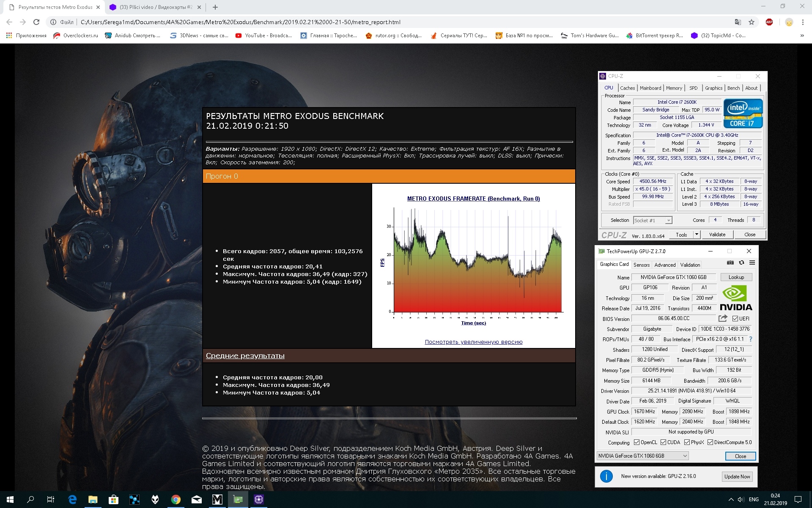Image resolution: width=812 pixels, height=508 pixels.
Task: Open Bench tab in CPU-Z
Action: click(x=733, y=88)
